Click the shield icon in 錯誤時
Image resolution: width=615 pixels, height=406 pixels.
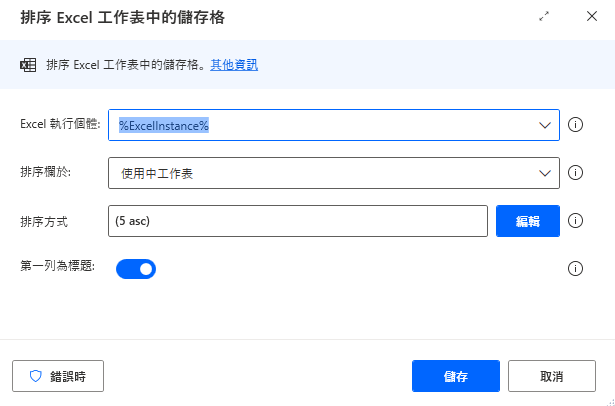36,377
